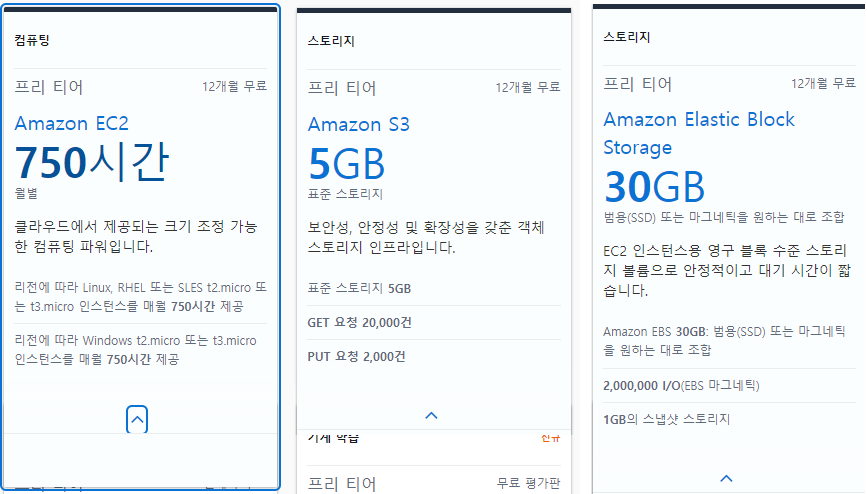Click the 무료 평가판 label at the bottom
867x494 pixels.
528,483
